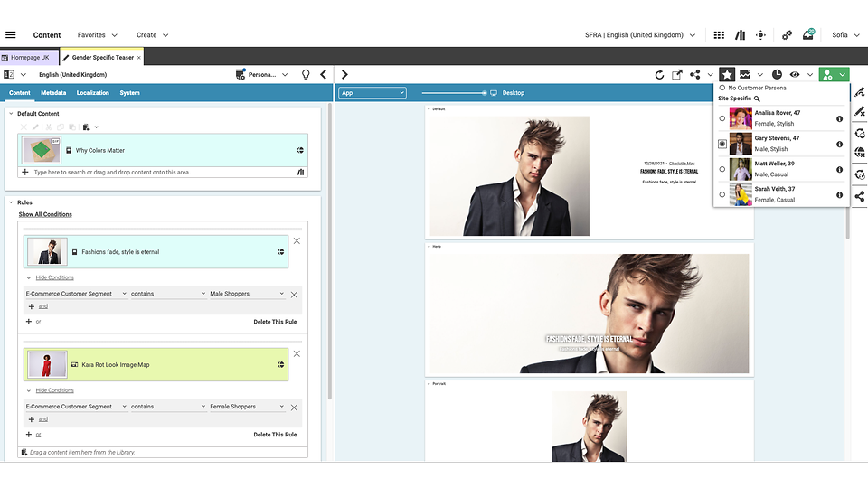
Task: Open Male Shoppers segment value dropdown
Action: 247,294
